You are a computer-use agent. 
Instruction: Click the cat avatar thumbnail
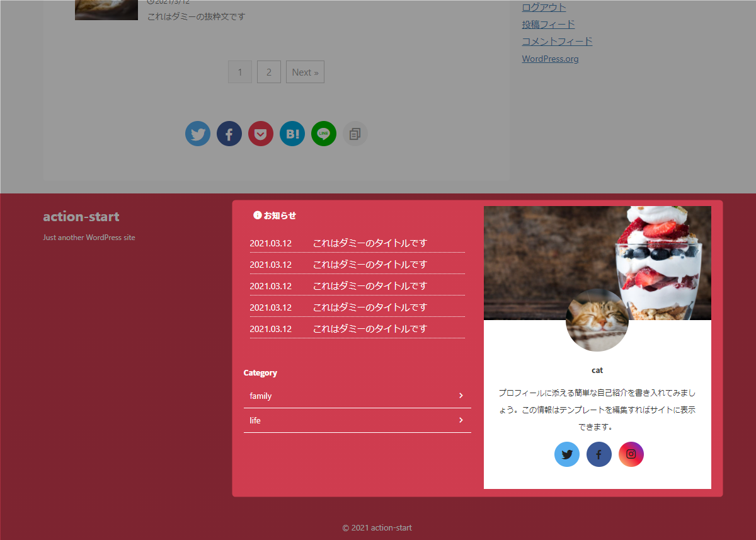coord(597,320)
